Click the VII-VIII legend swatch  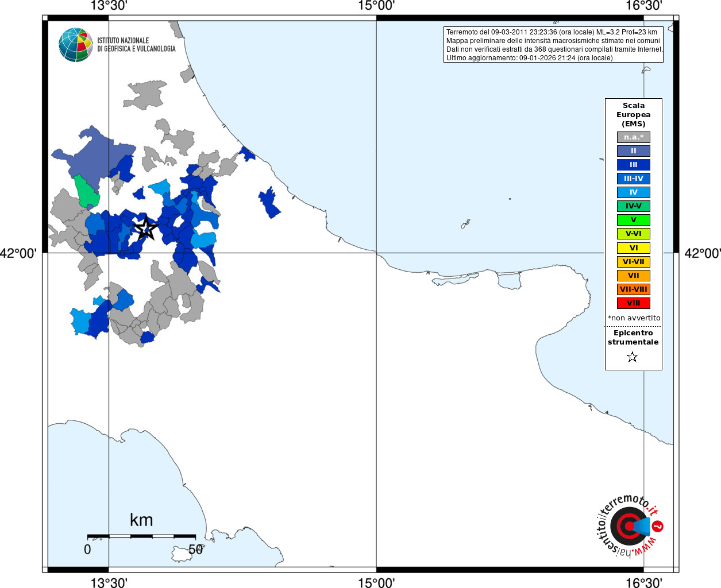(634, 289)
